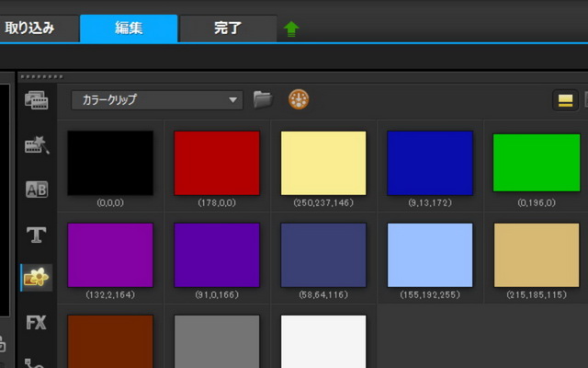Screen dimensions: 588x368
Task: Pick the red (178,0,0) color clip
Action: pos(217,163)
